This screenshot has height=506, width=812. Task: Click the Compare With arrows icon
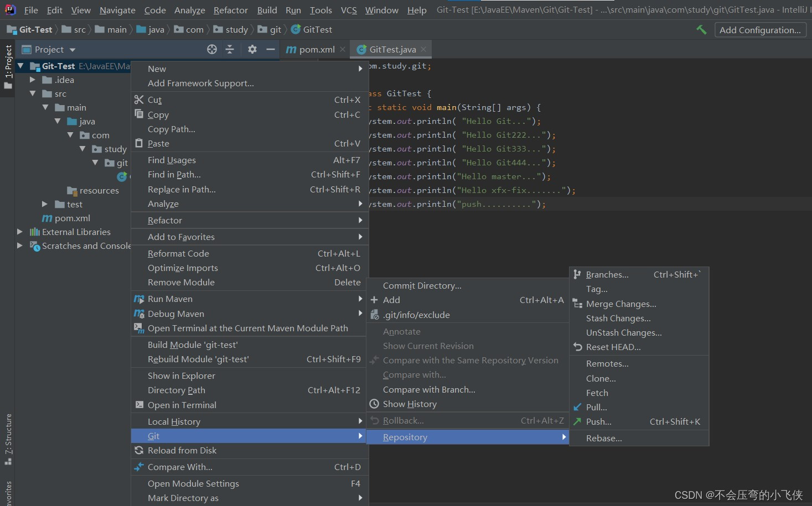[139, 467]
